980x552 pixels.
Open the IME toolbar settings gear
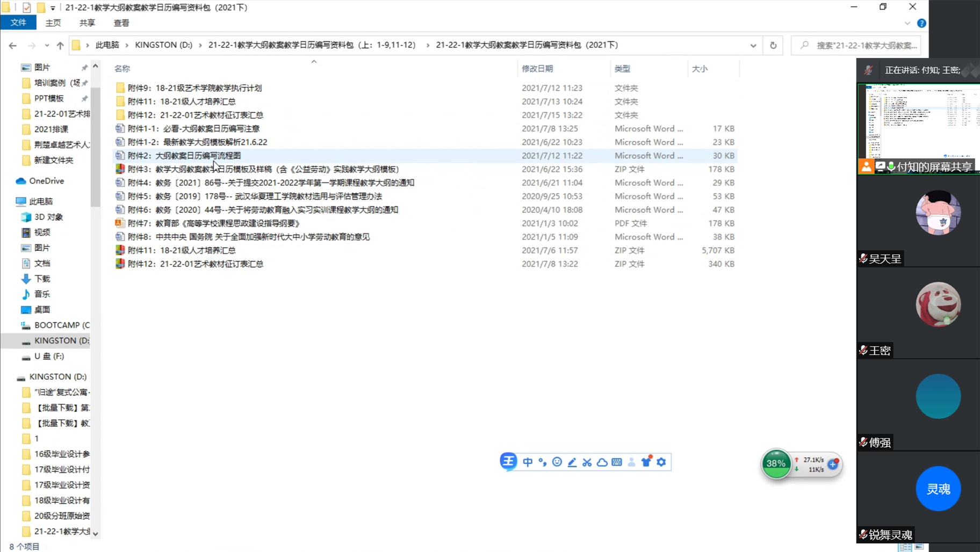coord(661,462)
